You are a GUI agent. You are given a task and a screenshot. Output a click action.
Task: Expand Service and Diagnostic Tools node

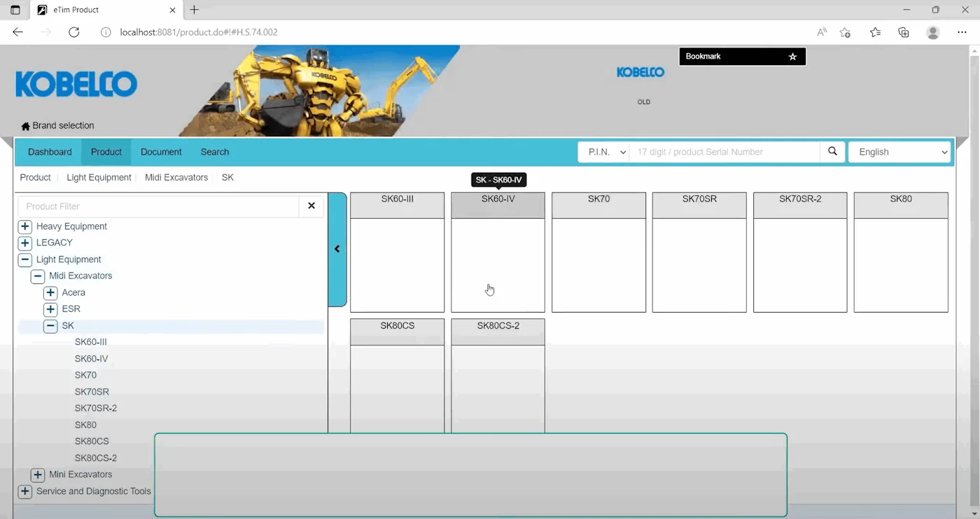click(x=25, y=492)
